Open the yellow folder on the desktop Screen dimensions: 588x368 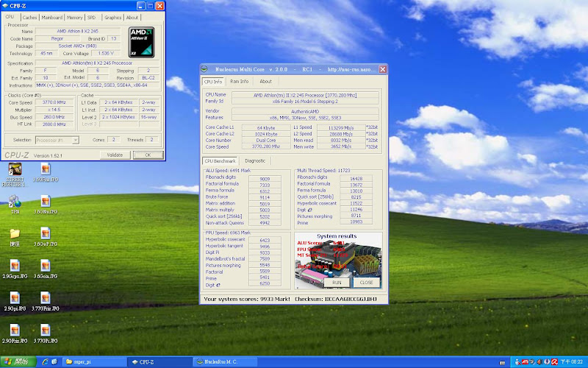click(x=15, y=234)
